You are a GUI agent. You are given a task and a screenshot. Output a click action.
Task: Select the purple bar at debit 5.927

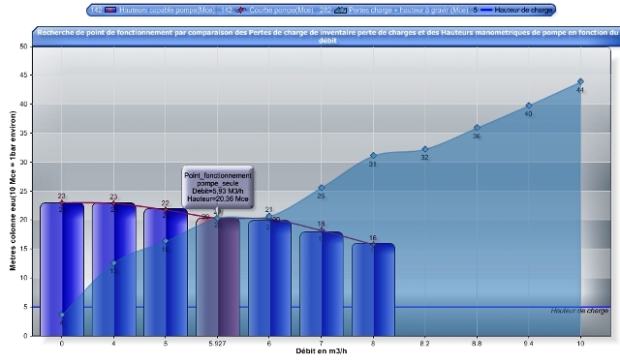218,277
